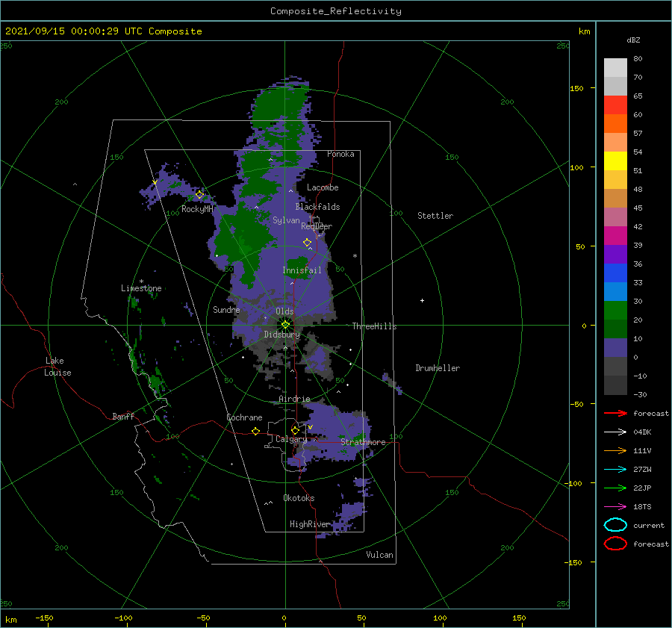Click the yellow diamond marker near Cochrane
This screenshot has width=672, height=628.
(255, 431)
